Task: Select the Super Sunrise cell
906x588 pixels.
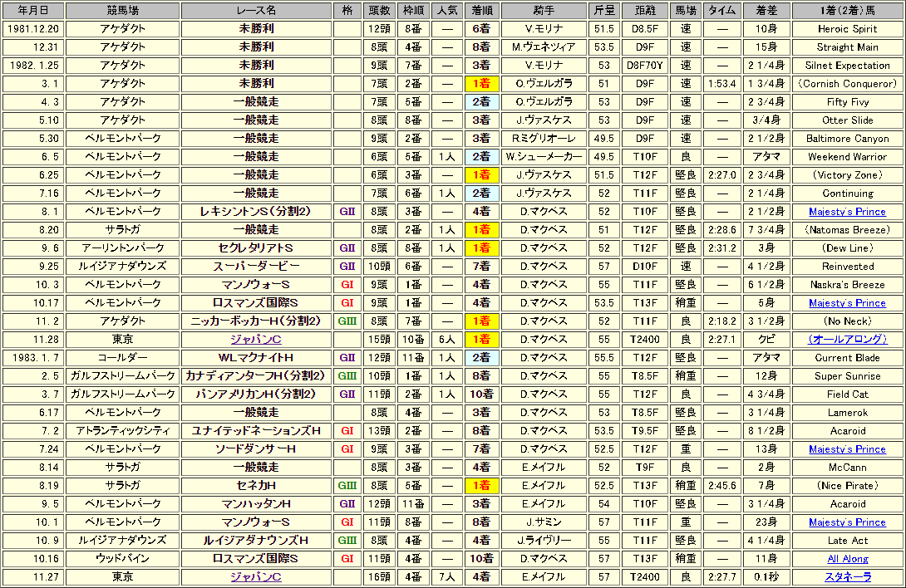Action: click(x=848, y=376)
